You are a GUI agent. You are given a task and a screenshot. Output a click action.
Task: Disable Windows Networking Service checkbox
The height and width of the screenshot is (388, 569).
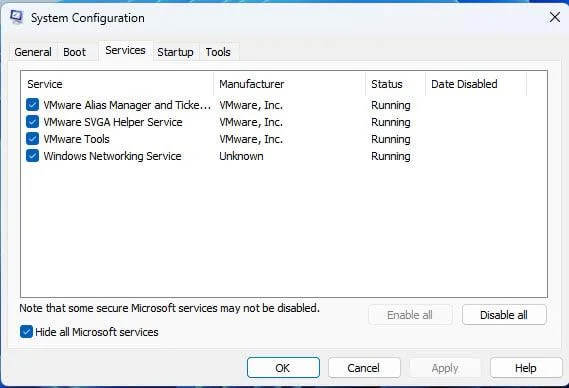tap(33, 156)
